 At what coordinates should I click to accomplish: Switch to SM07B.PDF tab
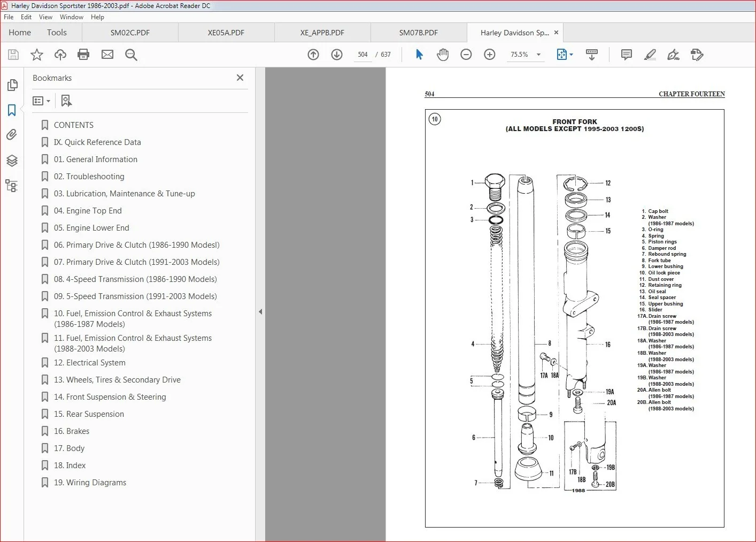coord(419,33)
